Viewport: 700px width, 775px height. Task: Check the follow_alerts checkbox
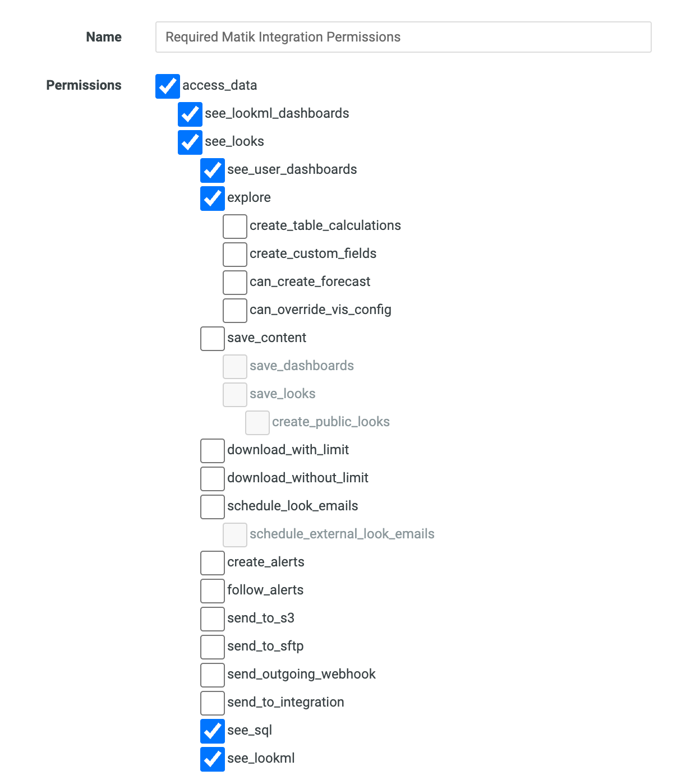[x=213, y=591]
